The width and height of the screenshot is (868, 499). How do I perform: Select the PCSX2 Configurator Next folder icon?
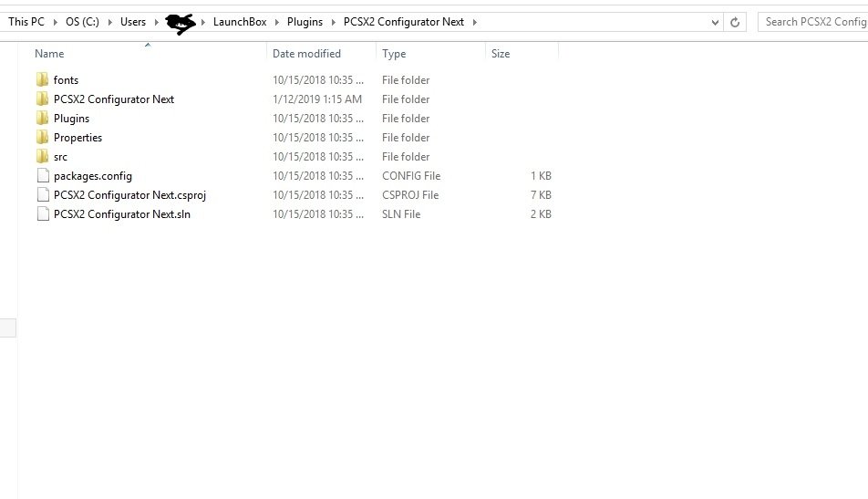pyautogui.click(x=43, y=99)
